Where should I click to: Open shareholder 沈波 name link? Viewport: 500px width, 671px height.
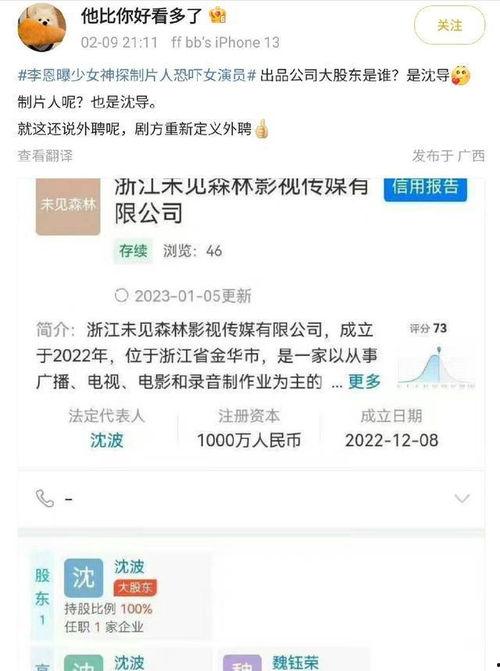coord(129,567)
